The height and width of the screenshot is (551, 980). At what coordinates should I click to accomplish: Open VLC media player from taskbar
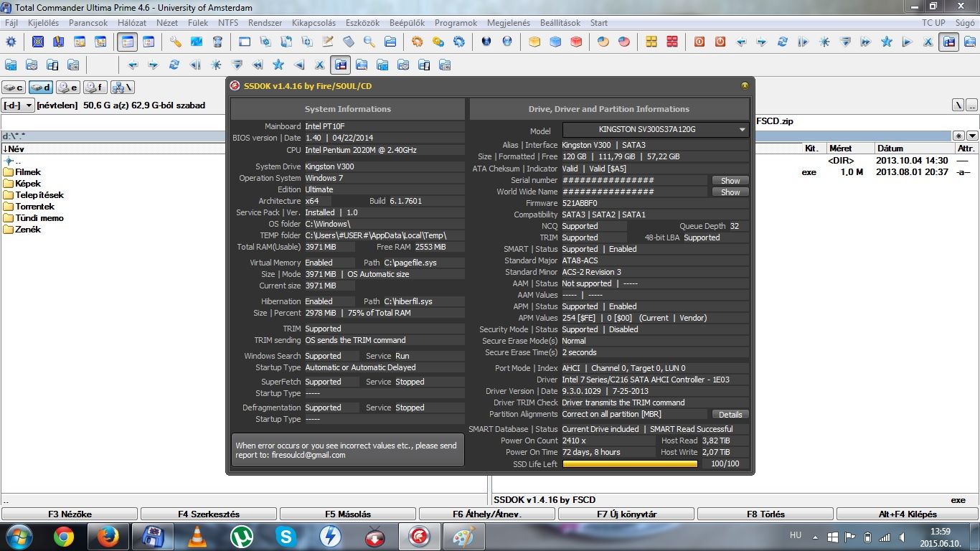coord(197,536)
